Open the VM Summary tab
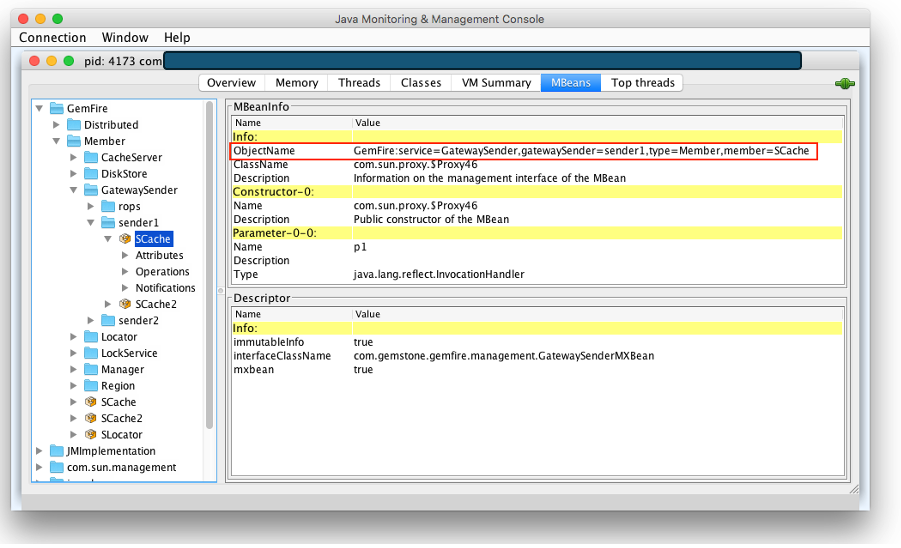This screenshot has height=548, width=901. 496,83
